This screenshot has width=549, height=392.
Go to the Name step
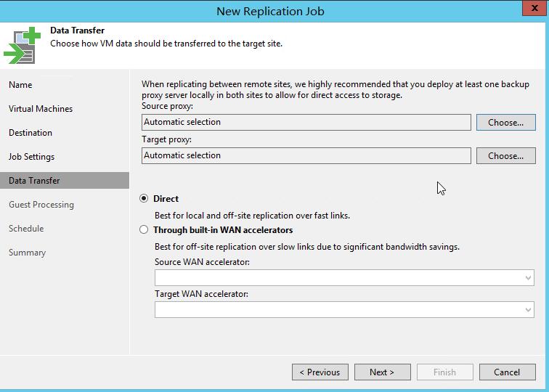point(20,85)
